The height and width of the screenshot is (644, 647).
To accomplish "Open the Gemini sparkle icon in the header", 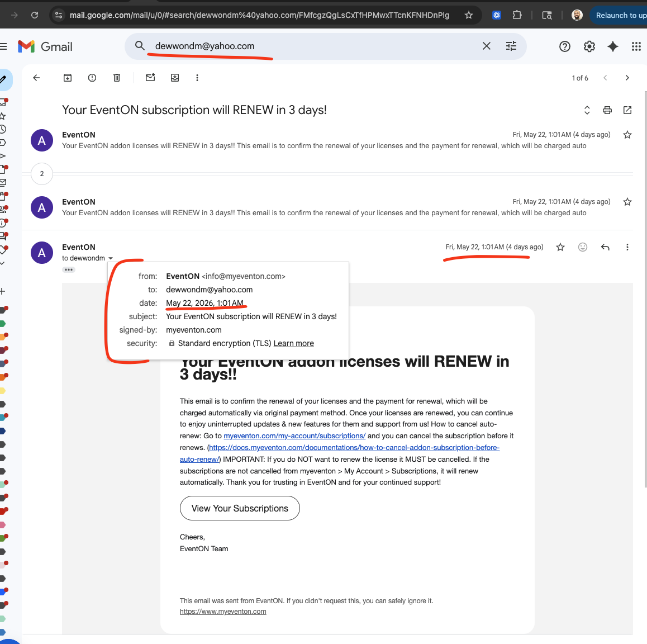I will 613,46.
